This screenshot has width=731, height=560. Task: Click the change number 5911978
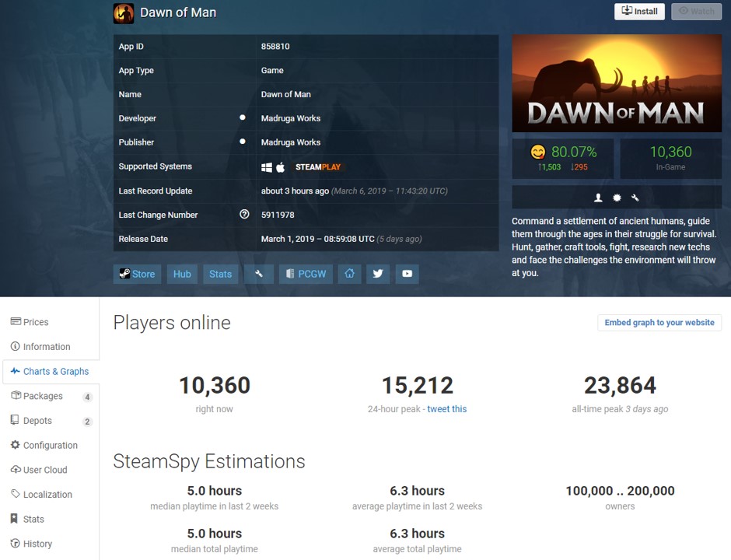pos(278,215)
